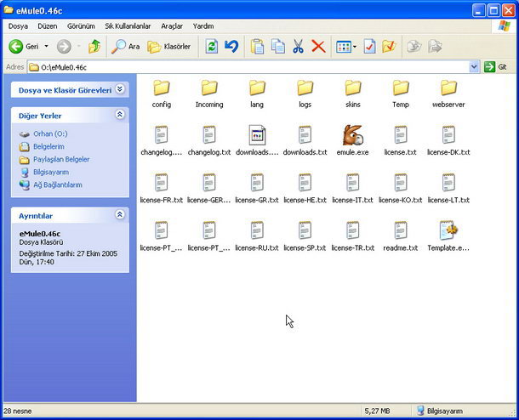The image size is (519, 420).
Task: Select the license-GR.txt file
Action: click(x=257, y=189)
